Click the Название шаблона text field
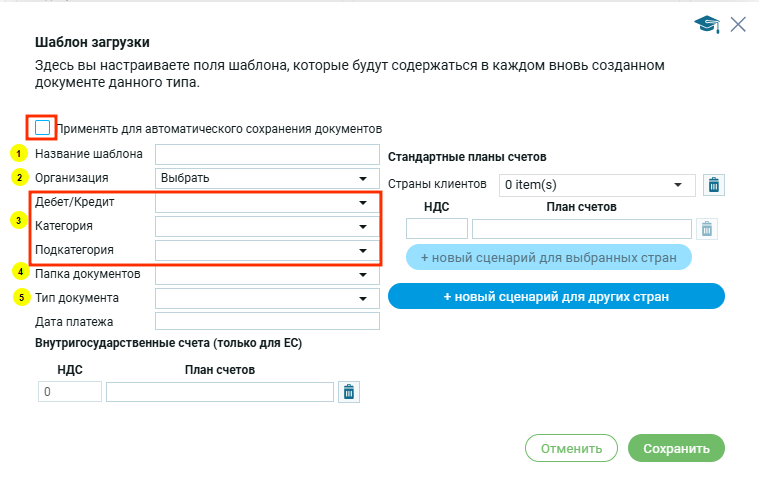The width and height of the screenshot is (759, 489). (267, 154)
